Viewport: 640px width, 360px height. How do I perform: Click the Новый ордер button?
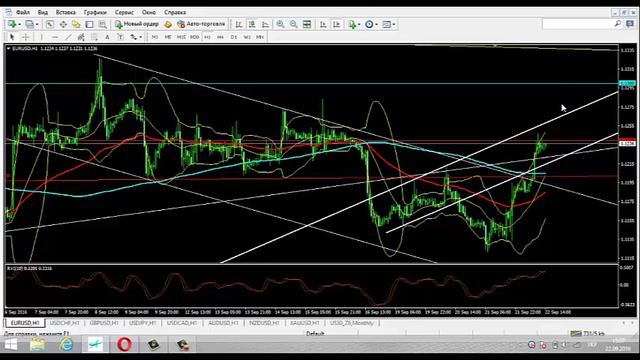tap(137, 24)
